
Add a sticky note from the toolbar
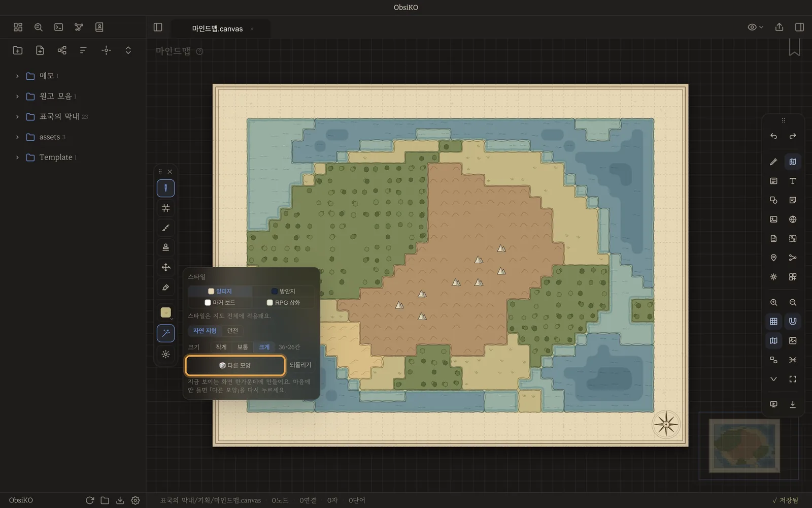tap(793, 200)
